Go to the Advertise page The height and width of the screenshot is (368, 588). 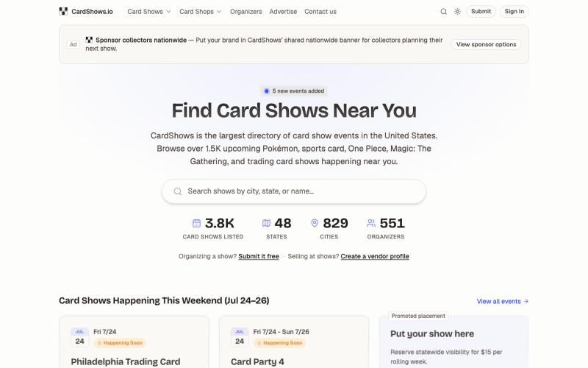coord(283,12)
